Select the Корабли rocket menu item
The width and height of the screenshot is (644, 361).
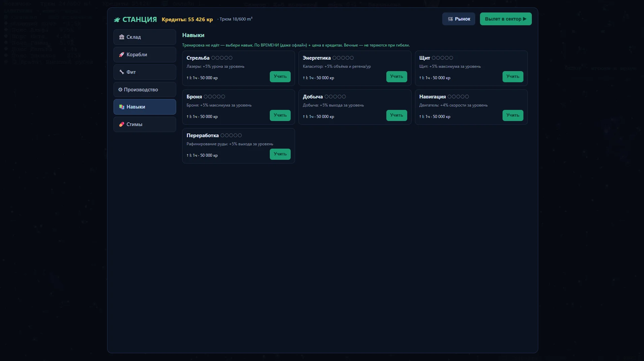click(x=144, y=55)
